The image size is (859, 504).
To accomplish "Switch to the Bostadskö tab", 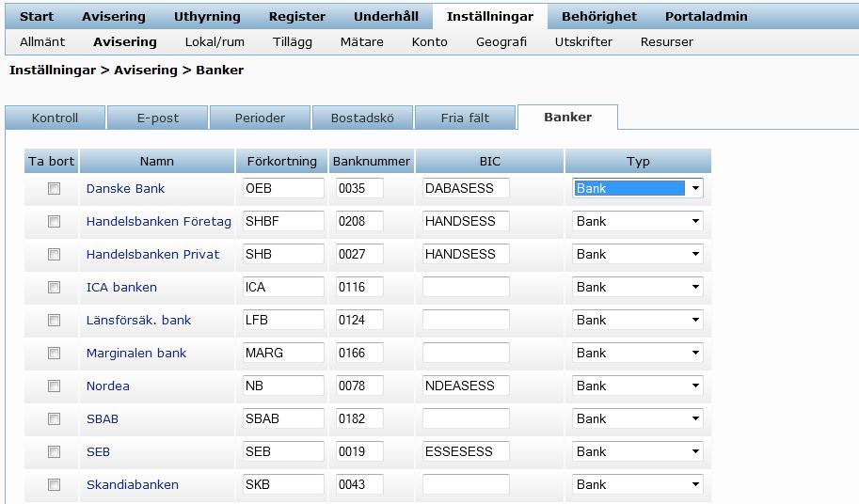I will coord(362,118).
